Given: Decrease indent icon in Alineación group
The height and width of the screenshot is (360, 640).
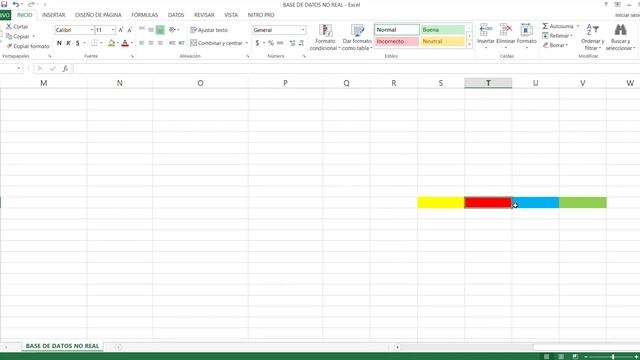Looking at the screenshot, I should tap(172, 43).
